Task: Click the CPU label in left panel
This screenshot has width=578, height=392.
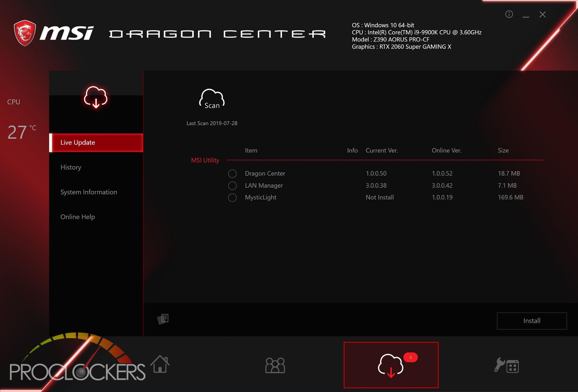Action: (14, 102)
